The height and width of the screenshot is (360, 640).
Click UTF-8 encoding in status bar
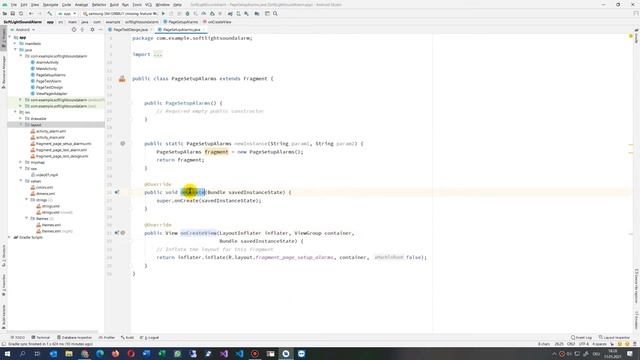click(584, 344)
